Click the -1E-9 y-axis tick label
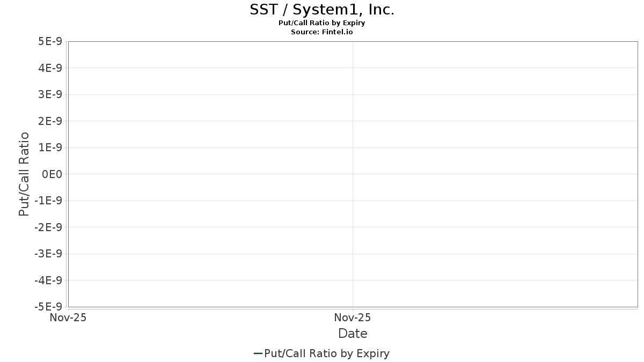Viewport: 644px width, 362px height. 48,201
